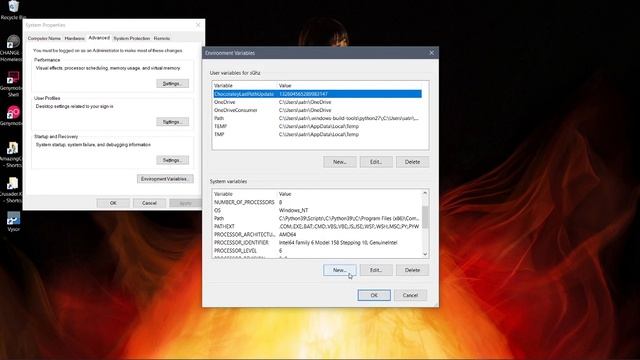
Task: Open the CHANGE Homeland desktop icon
Action: coord(11,48)
